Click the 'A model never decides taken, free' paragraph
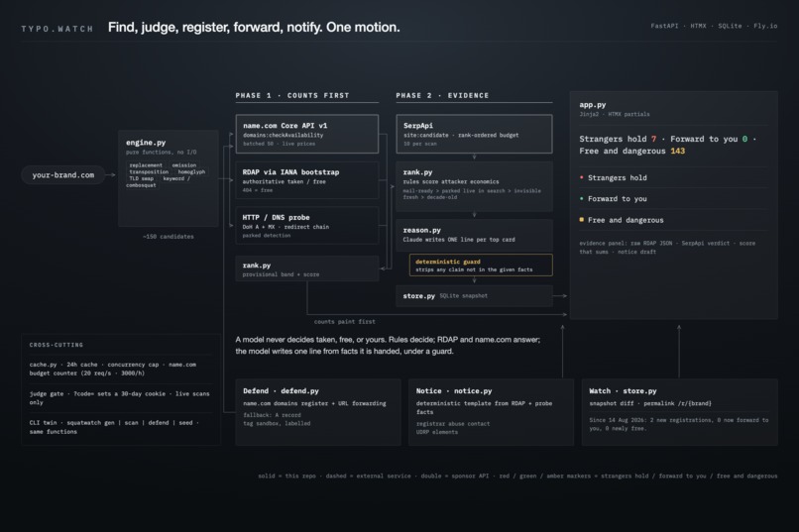This screenshot has width=799, height=532. click(388, 345)
